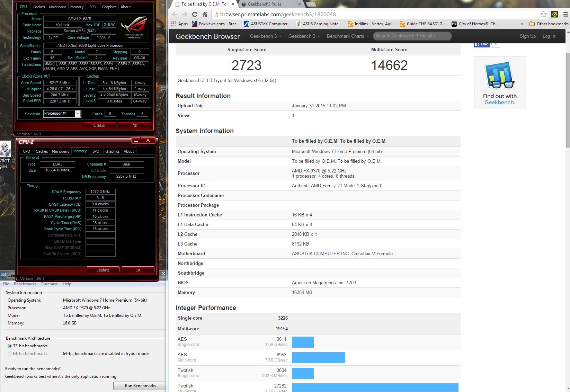Click the browser address bar
The image size is (570, 392).
coord(376,15)
